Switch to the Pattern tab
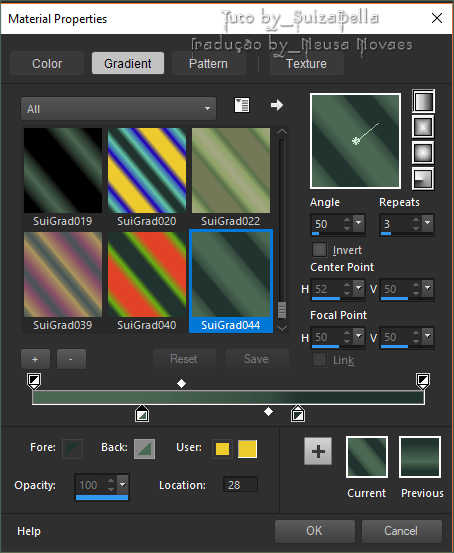Viewport: 454px width, 553px height. 208,63
